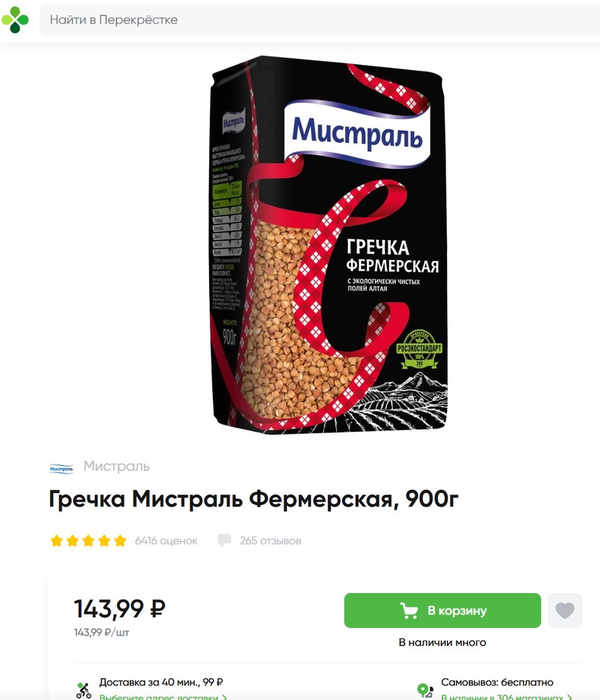Toggle the heart favorite button
Viewport: 600px width, 700px height.
coord(564,610)
